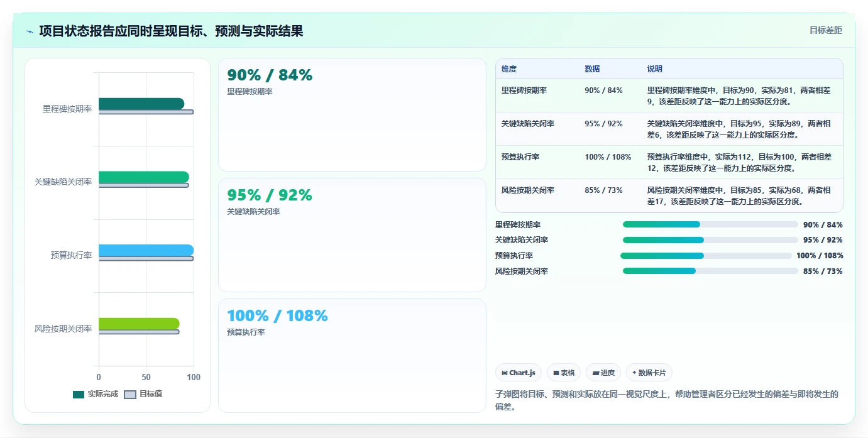The height and width of the screenshot is (438, 868).
Task: Click the 风险按期关闭率 lime chart bar
Action: pos(139,324)
